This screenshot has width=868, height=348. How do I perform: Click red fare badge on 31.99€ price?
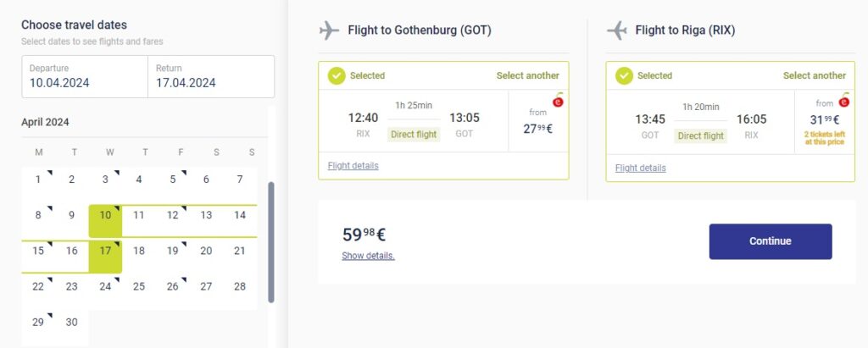[x=843, y=102]
